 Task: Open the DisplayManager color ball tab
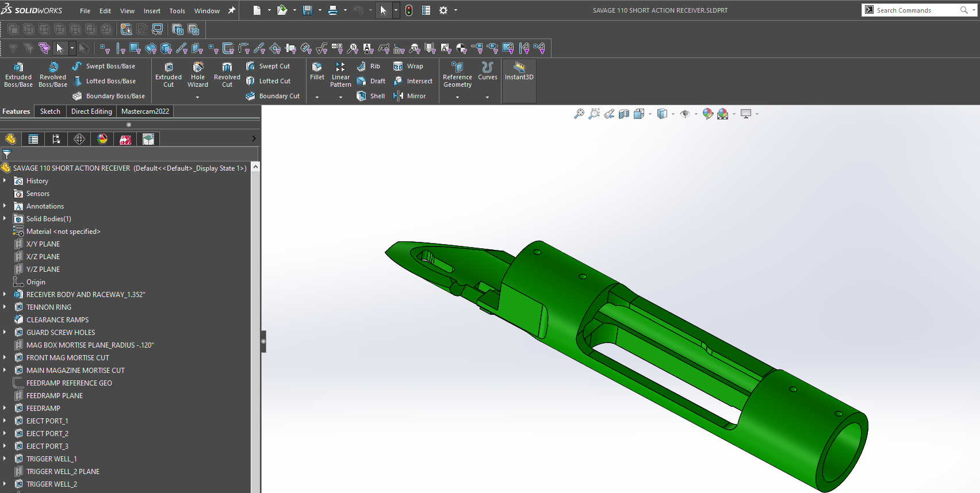pos(102,139)
